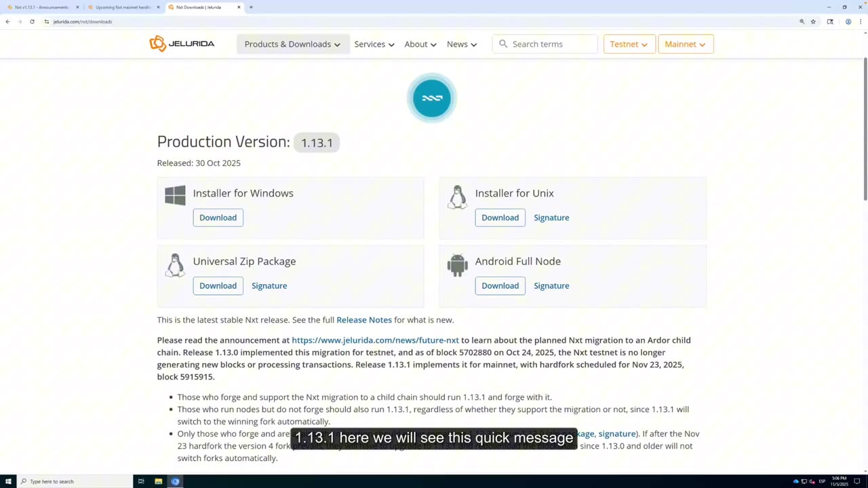Viewport: 868px width, 488px height.
Task: Select the Nxt Downloads | Jelurida tab
Action: pos(203,7)
